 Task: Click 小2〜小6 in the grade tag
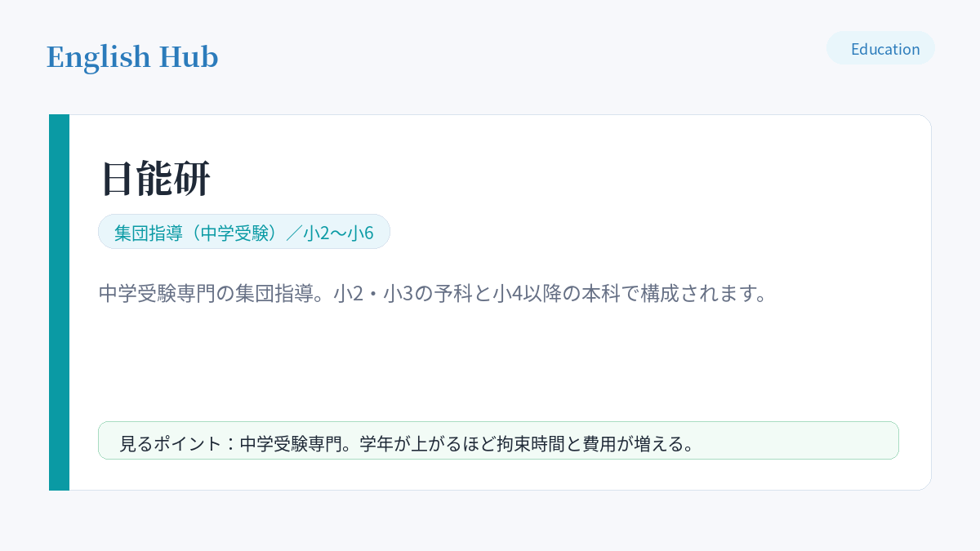338,233
